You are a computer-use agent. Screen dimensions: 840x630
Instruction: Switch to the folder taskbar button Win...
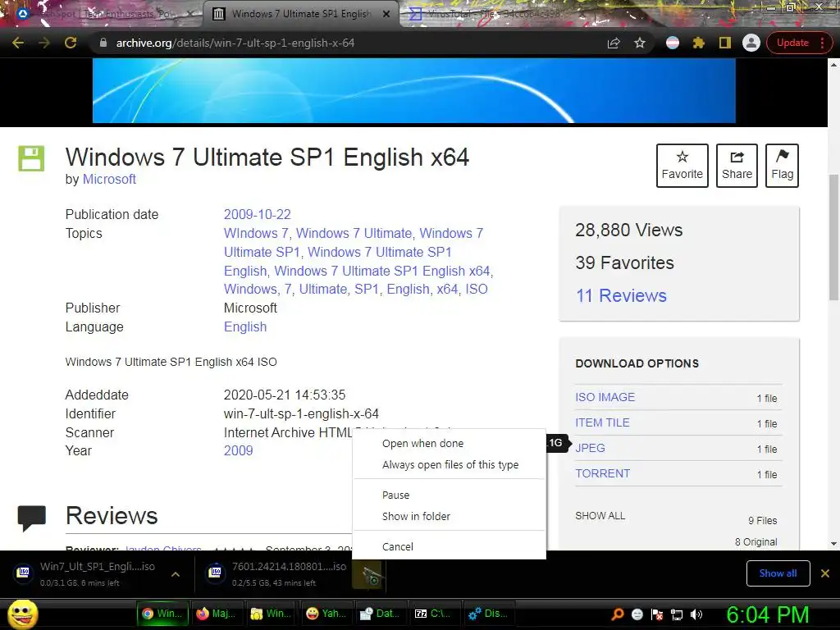point(272,614)
